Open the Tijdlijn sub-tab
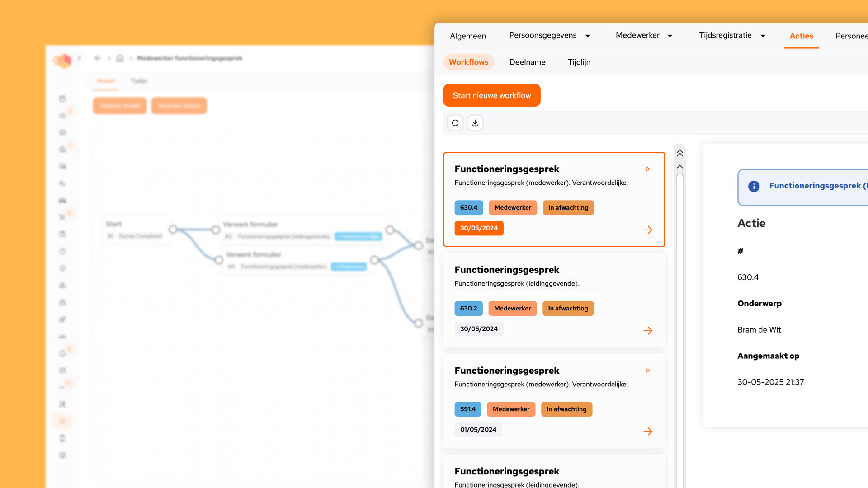The height and width of the screenshot is (488, 868). 579,62
